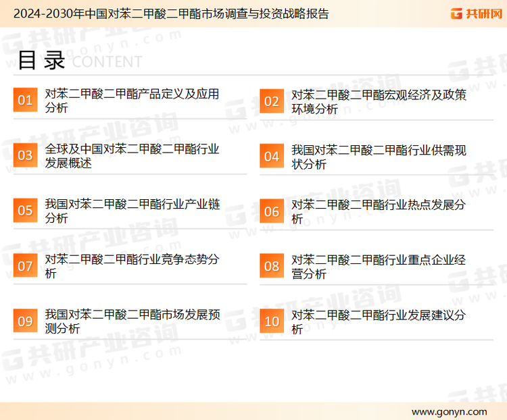The image size is (507, 420).
Task: Click the orange 09 number badge
Action: 25,321
